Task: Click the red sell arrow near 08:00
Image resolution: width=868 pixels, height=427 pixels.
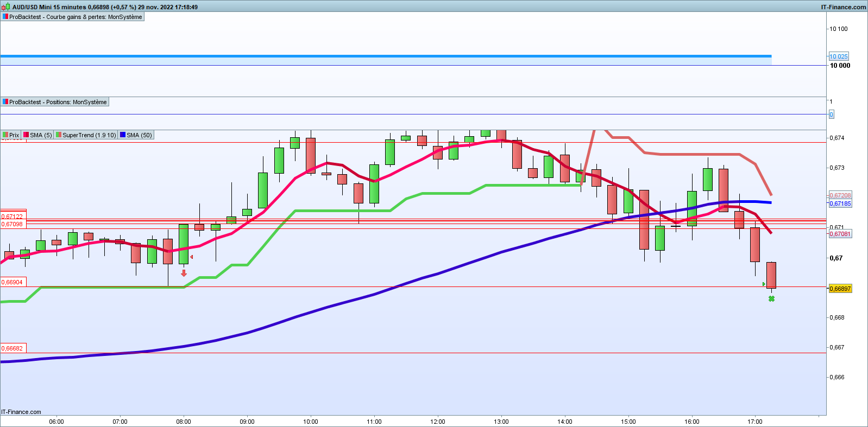Action: [x=184, y=273]
